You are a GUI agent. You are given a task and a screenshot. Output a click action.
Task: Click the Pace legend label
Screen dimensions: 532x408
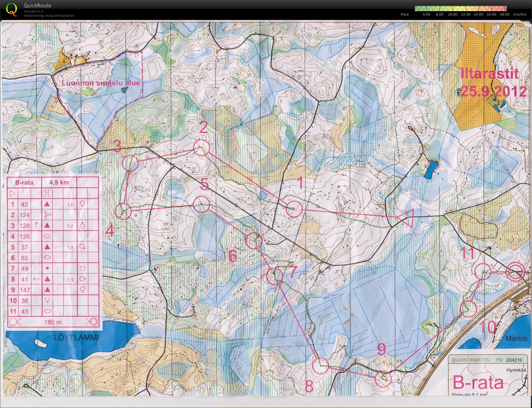405,14
